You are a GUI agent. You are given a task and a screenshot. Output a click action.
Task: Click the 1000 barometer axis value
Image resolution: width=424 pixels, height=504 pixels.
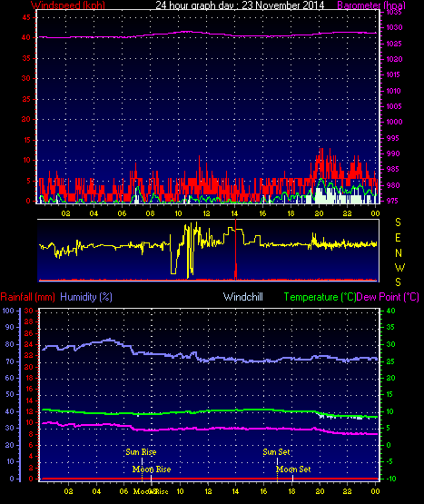pos(394,122)
